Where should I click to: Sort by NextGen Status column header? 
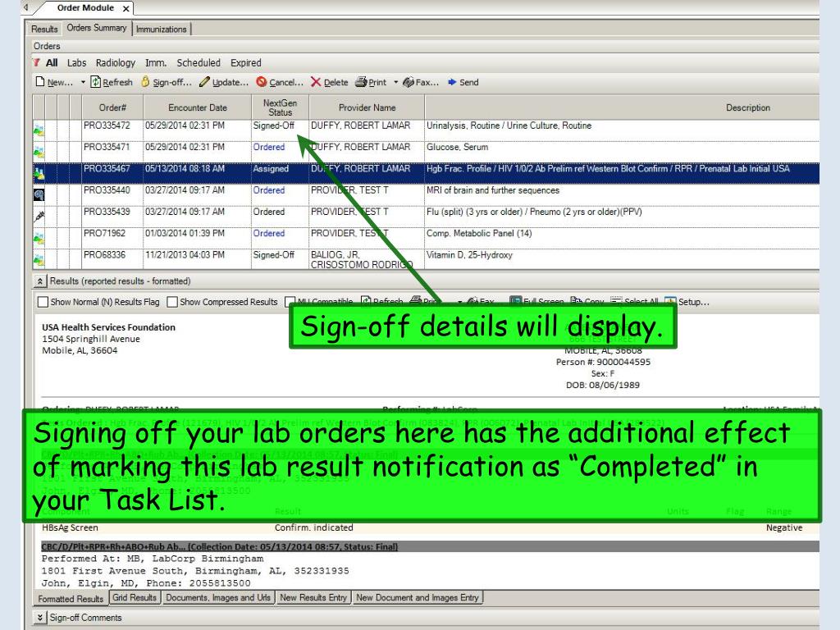click(x=281, y=107)
